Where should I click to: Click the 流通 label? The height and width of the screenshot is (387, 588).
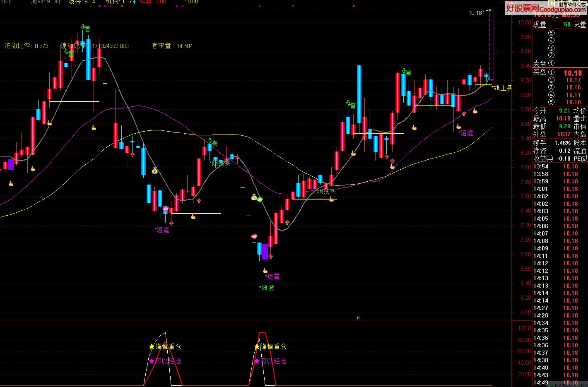pyautogui.click(x=580, y=151)
